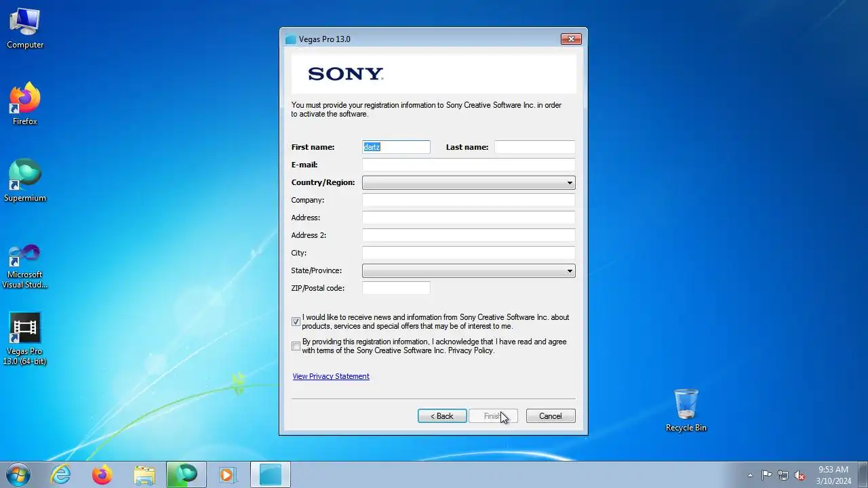
Task: Select the Vegas Pro 13.0 desktop shortcut
Action: (x=25, y=339)
